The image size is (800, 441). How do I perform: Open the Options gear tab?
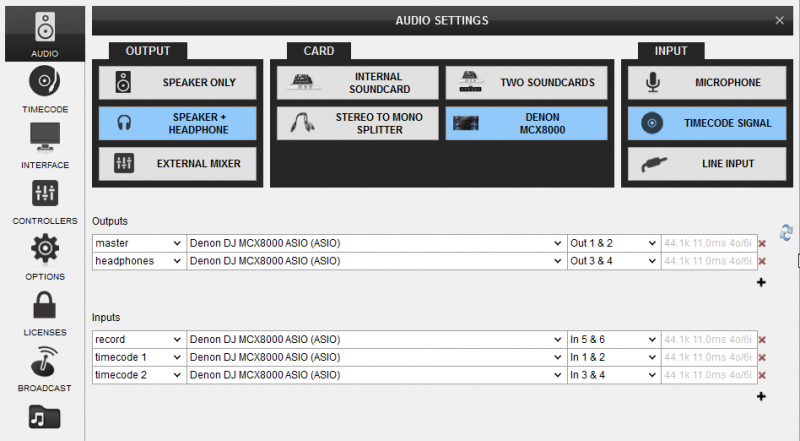(45, 257)
